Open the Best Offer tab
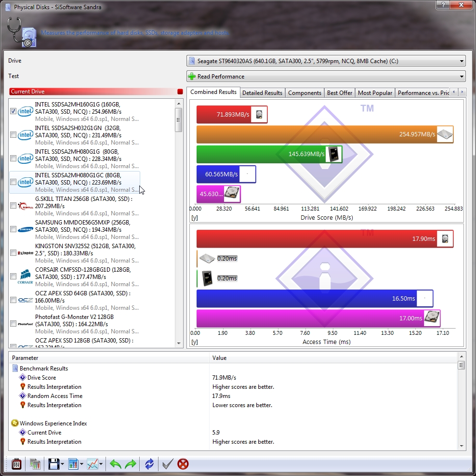Screen dimensions: 476x476 [x=339, y=93]
